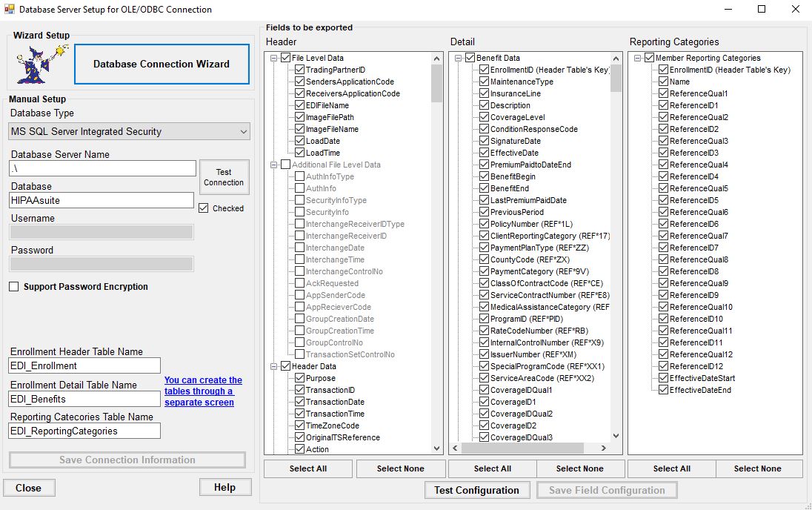812x510 pixels.
Task: Click the Test Configuration button
Action: 477,490
